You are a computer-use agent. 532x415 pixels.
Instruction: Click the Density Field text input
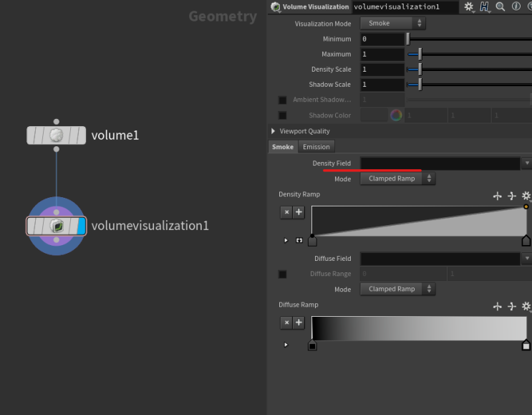[x=440, y=163]
